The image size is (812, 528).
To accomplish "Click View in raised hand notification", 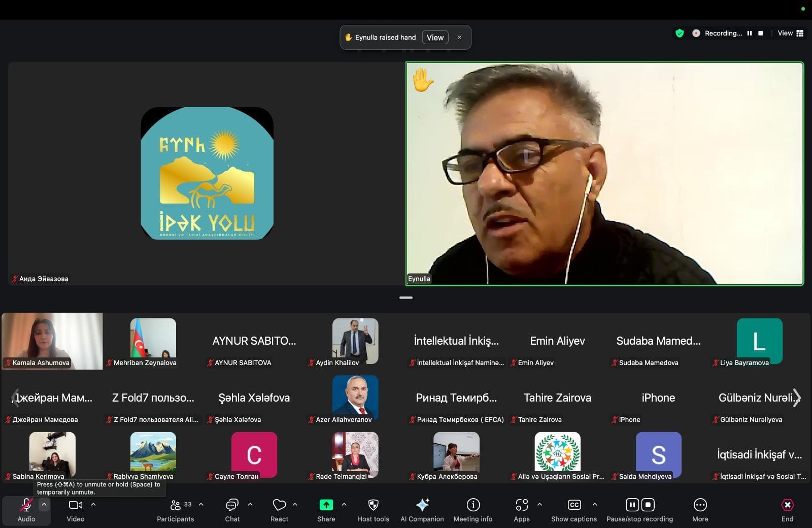I will [435, 38].
